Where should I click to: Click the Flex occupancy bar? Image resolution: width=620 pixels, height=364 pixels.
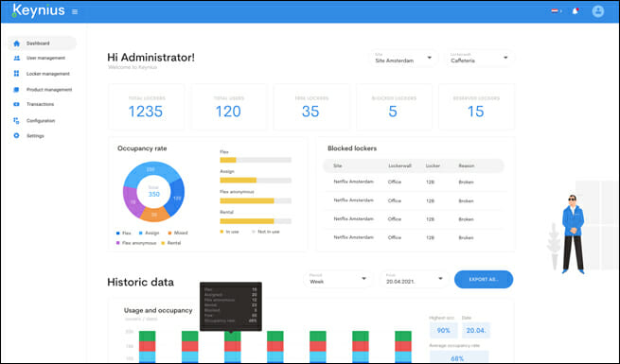(x=256, y=160)
